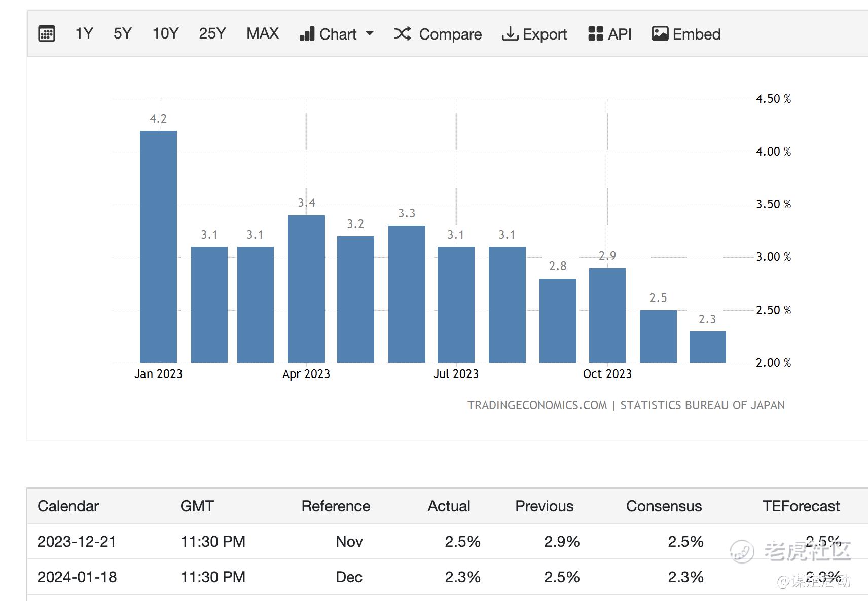Screen dimensions: 868x601
Task: Click the Jul 2023 x-axis label
Action: coord(456,374)
